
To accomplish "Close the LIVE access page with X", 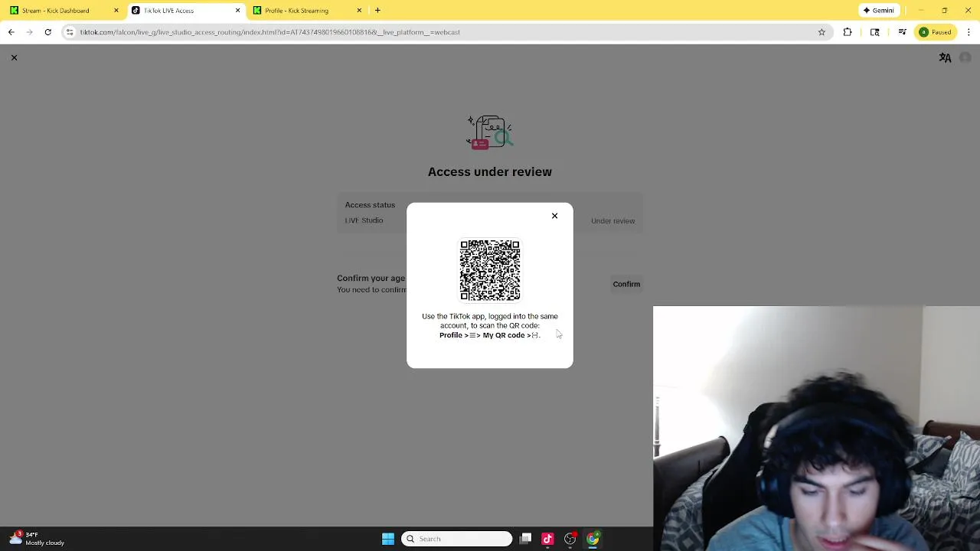I will pyautogui.click(x=14, y=57).
